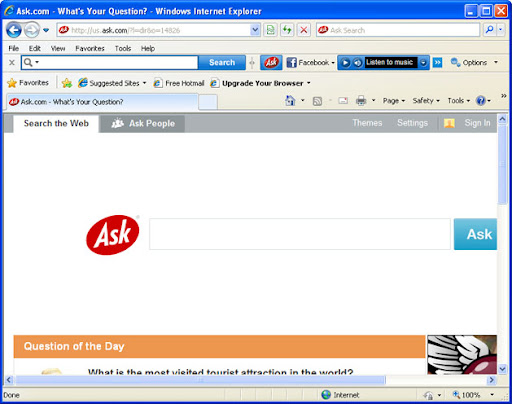Show more toolbar buttons with blue chevrons
Image resolution: width=512 pixels, height=404 pixels.
pyautogui.click(x=437, y=62)
